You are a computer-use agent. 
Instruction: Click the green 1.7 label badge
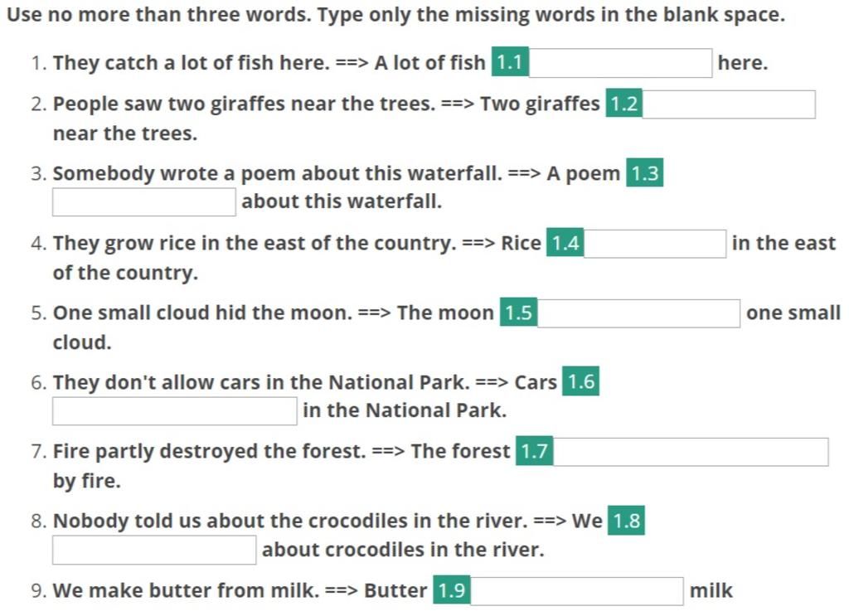point(535,451)
